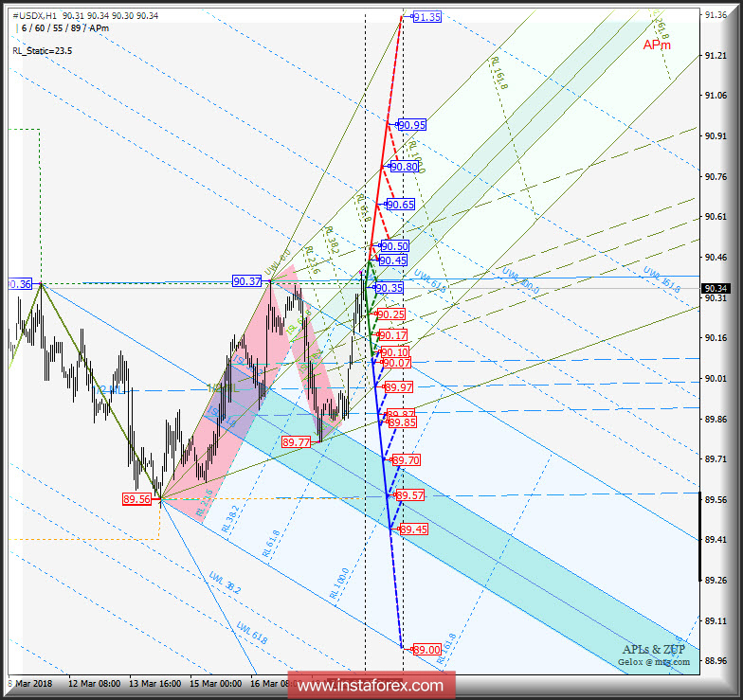Click 89.41 on the price axis
The width and height of the screenshot is (743, 700).
[x=716, y=540]
